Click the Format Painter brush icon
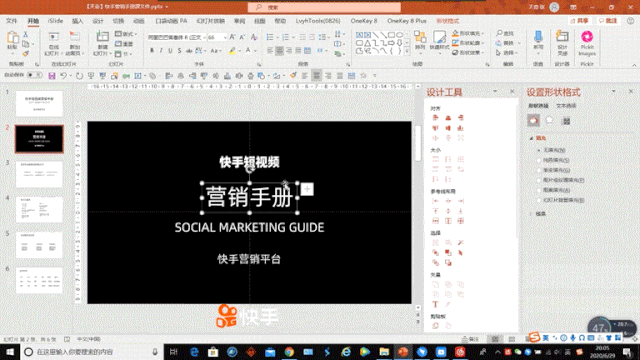Image resolution: width=640 pixels, height=360 pixels. 26,53
